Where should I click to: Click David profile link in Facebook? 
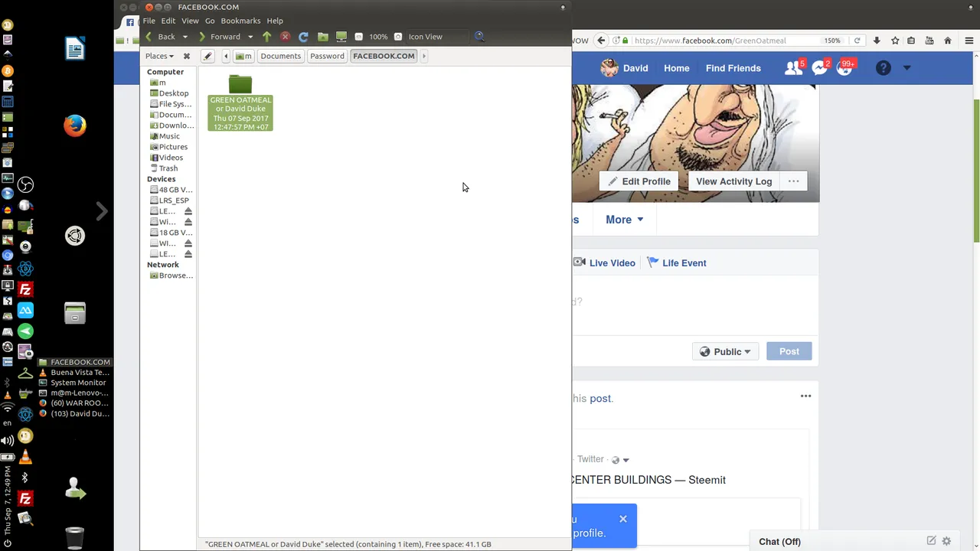coord(625,68)
